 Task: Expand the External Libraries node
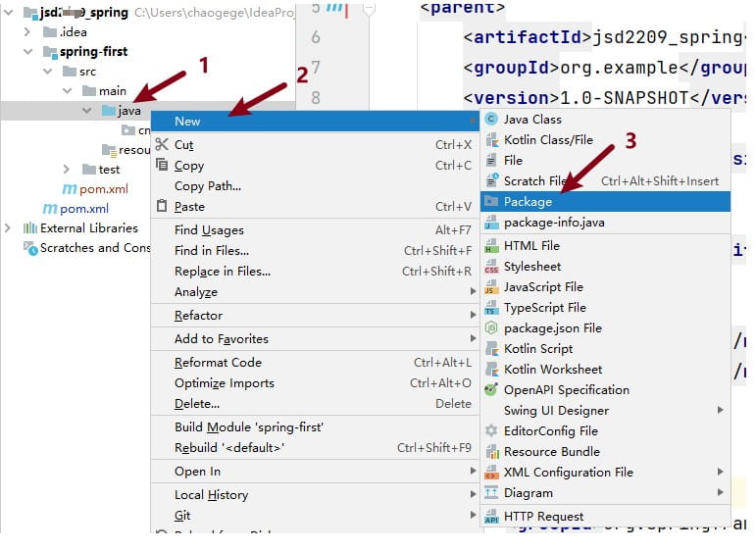pos(8,228)
